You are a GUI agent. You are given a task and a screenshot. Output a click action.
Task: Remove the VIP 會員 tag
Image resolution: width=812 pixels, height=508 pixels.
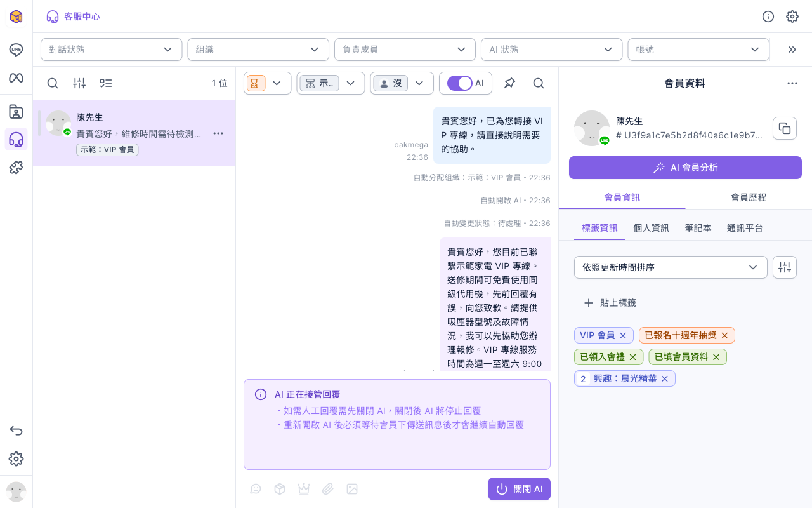click(x=623, y=335)
